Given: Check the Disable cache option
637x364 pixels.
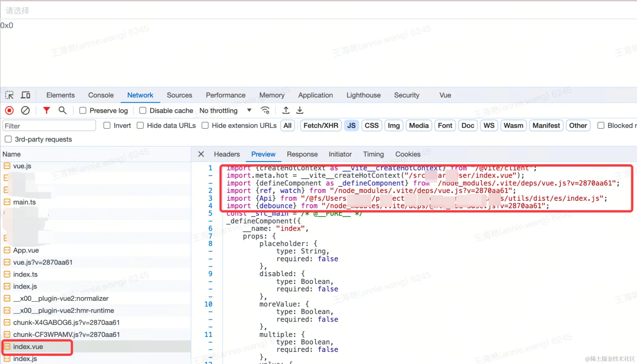Looking at the screenshot, I should point(143,111).
